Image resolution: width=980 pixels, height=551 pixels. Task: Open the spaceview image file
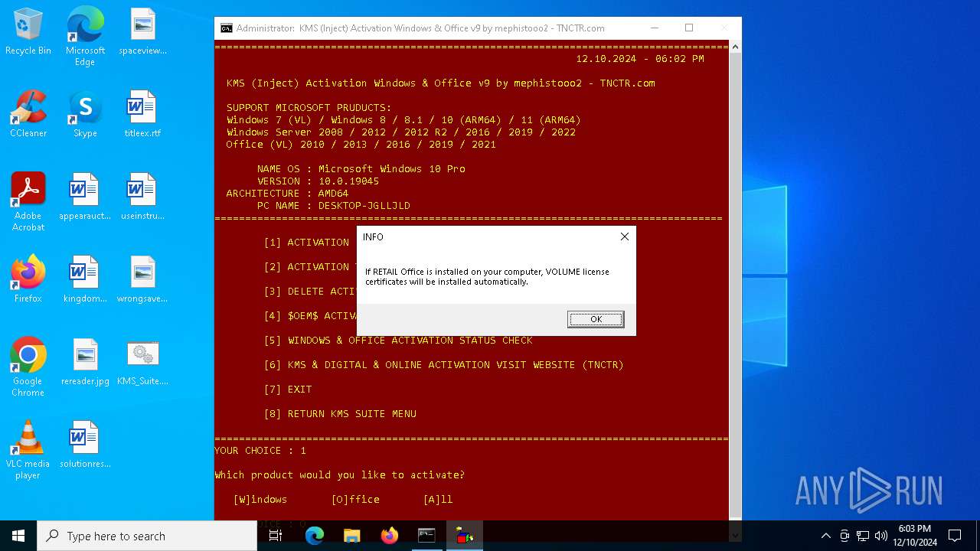point(142,32)
